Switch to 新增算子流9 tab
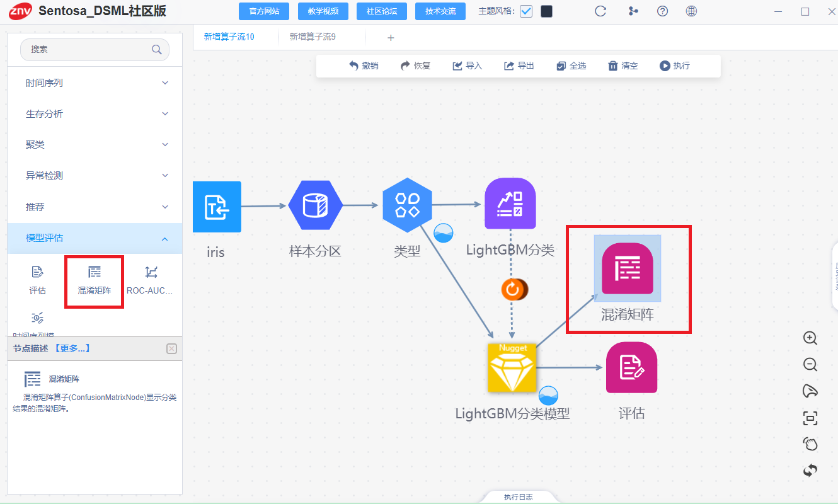Screen dimensions: 838x504 pos(313,37)
